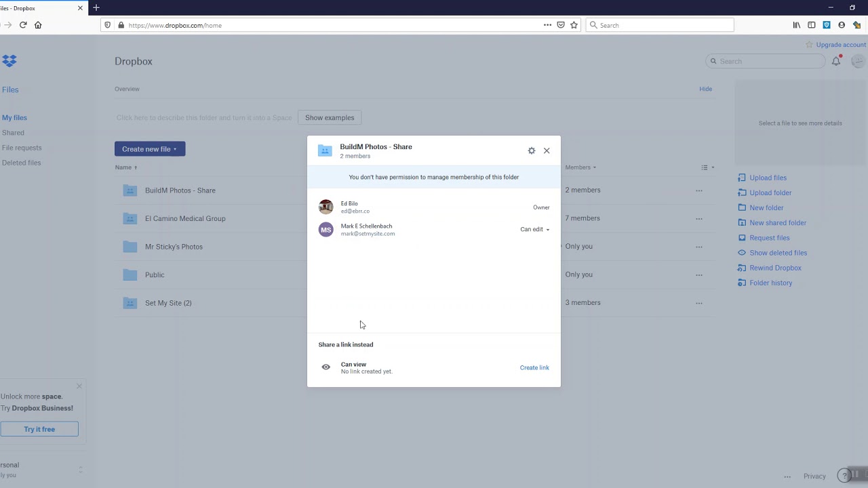Click Firefox Search box
This screenshot has height=488, width=868.
(x=660, y=25)
